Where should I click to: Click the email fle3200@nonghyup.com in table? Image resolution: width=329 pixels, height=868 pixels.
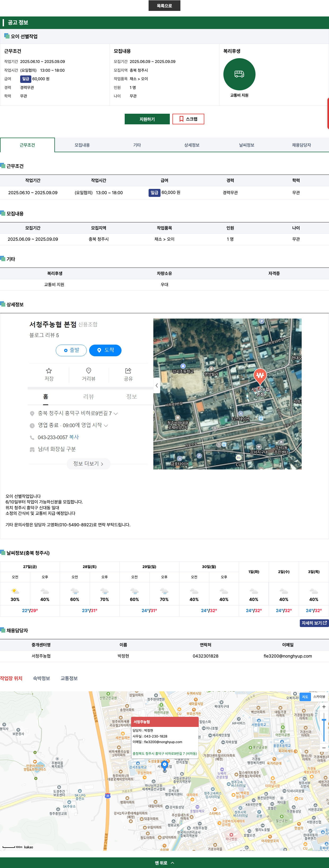[x=288, y=656]
